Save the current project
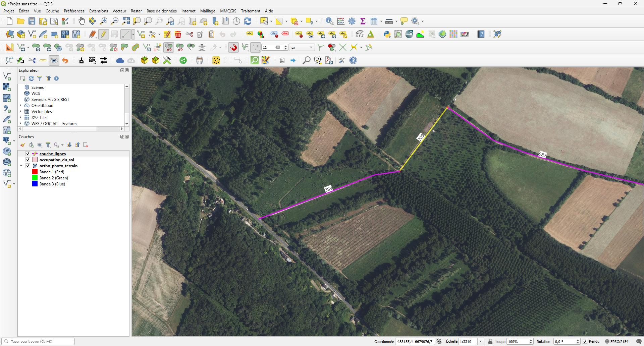Screen dimensions: 644x346 click(x=32, y=21)
